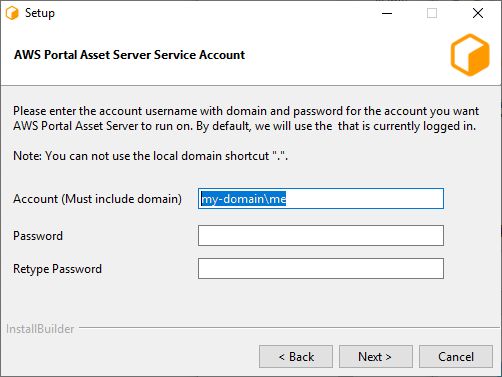
Task: Click the 'InstallBuilder' text
Action: 40,329
